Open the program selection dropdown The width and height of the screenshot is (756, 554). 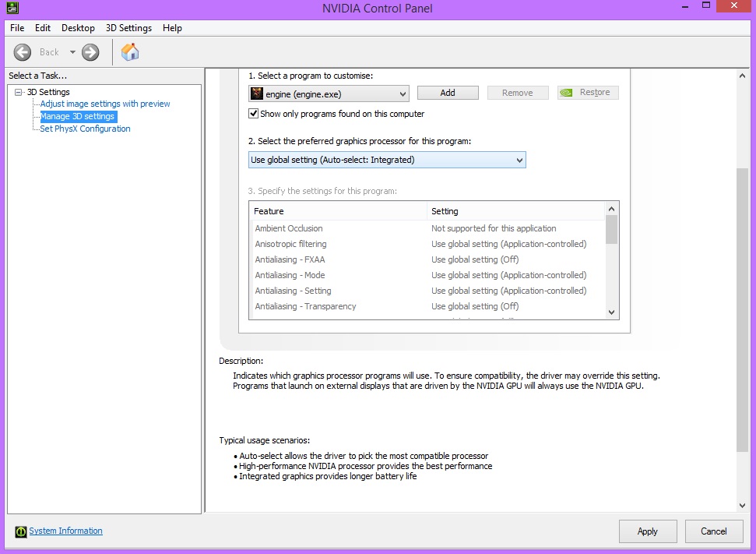pos(329,94)
